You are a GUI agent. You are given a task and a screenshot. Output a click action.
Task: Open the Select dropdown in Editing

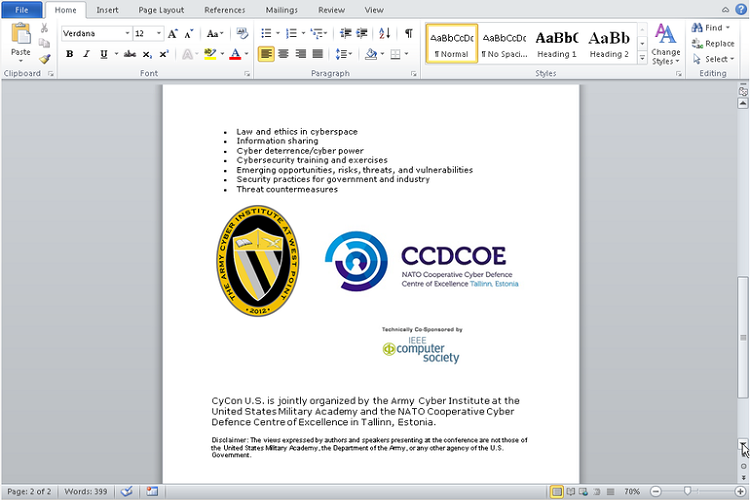click(713, 59)
